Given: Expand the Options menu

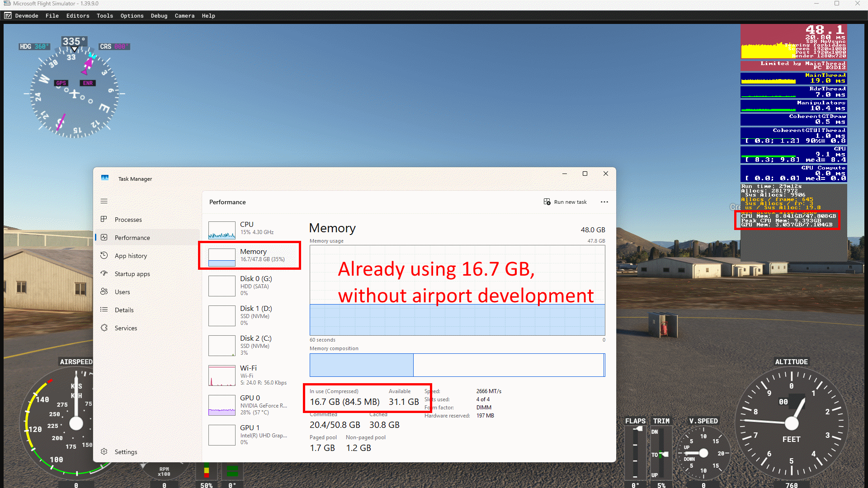Looking at the screenshot, I should [x=132, y=16].
